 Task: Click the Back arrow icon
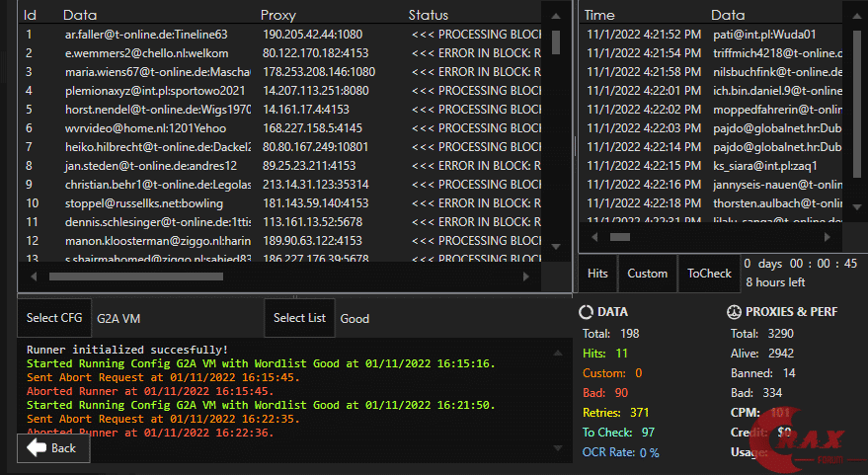37,447
